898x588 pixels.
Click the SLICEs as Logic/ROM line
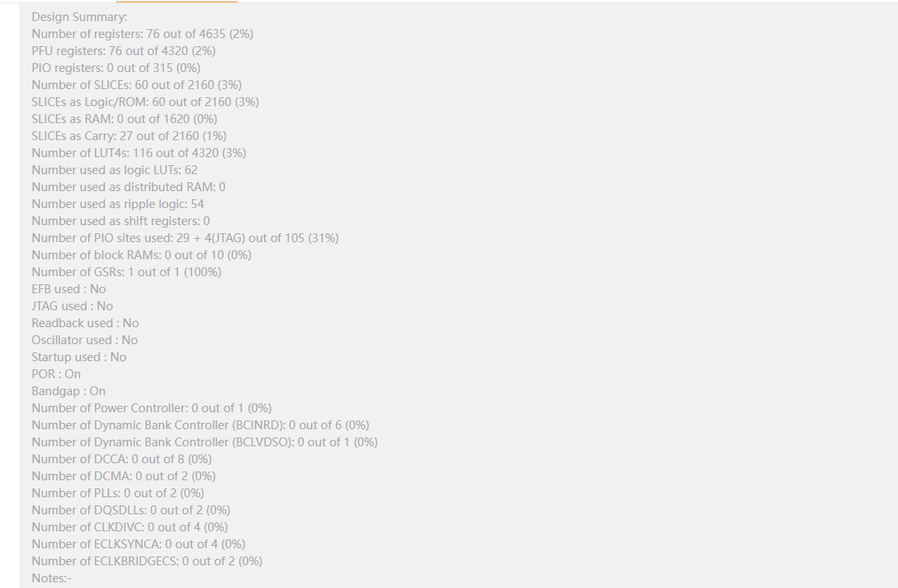[145, 102]
